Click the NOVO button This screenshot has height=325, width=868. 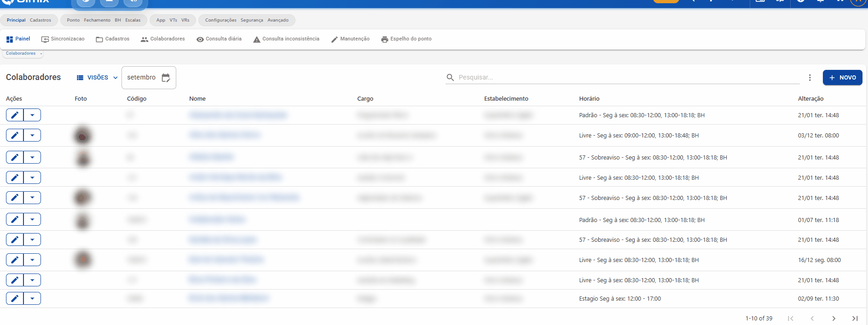(842, 78)
